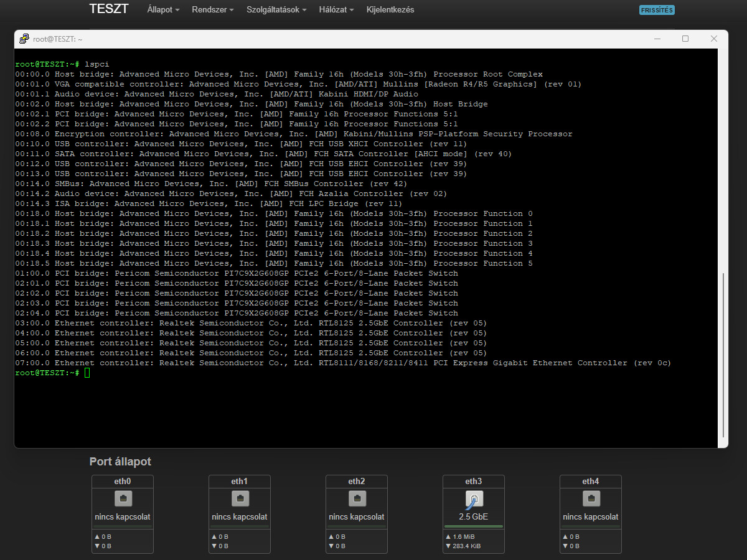This screenshot has height=560, width=747.
Task: Click the 07:00.0 RTL8111 Gigabit Ethernet line
Action: coord(343,363)
